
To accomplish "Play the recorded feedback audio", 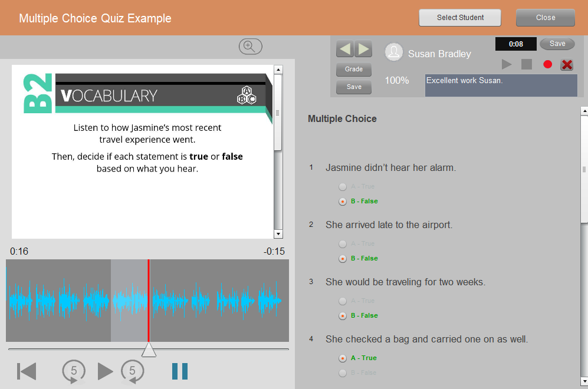I will (x=507, y=64).
